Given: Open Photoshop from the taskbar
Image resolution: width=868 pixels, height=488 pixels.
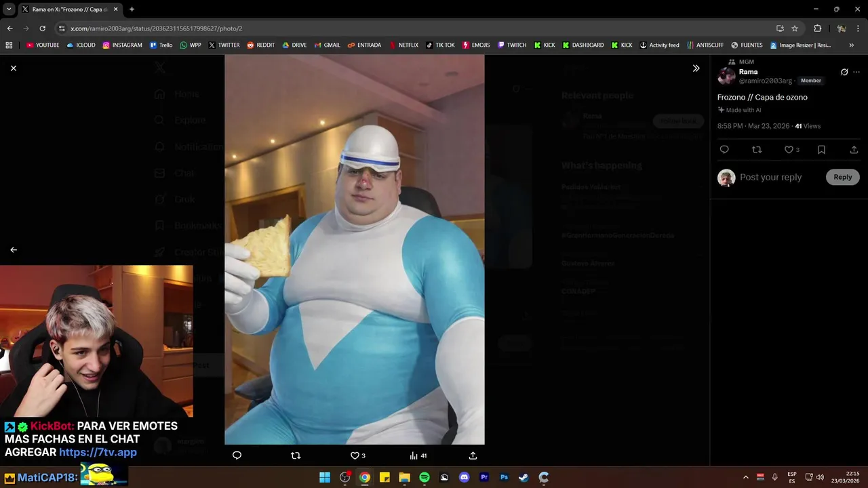Looking at the screenshot, I should [x=504, y=477].
